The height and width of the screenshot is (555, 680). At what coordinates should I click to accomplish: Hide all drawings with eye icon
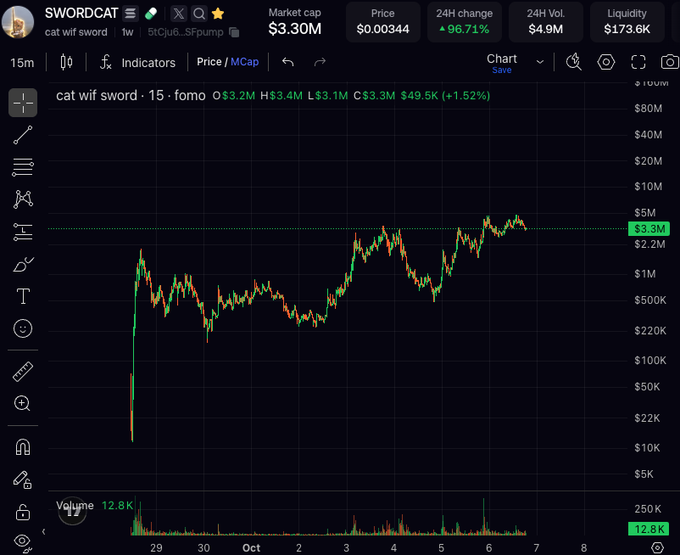click(x=23, y=542)
